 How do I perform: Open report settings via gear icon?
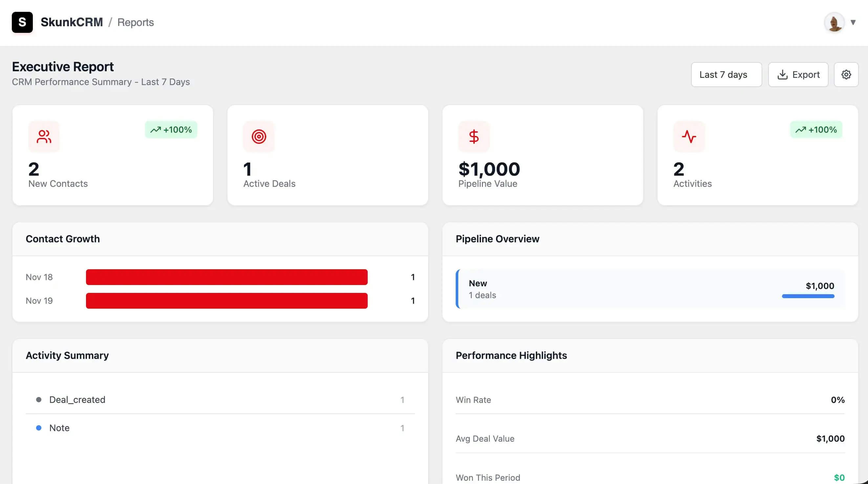point(846,75)
